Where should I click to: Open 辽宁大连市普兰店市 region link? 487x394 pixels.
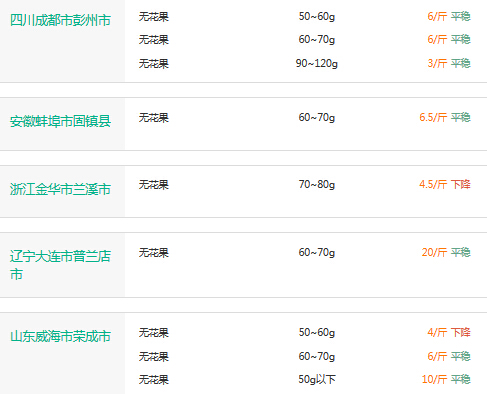[x=60, y=265]
